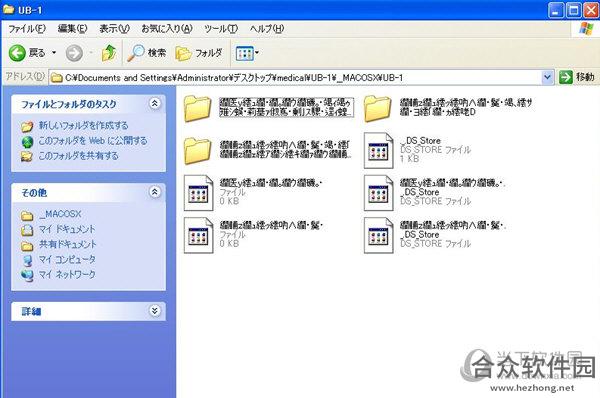Open the お気に入り(A) menu
600x398 pixels.
click(x=167, y=29)
